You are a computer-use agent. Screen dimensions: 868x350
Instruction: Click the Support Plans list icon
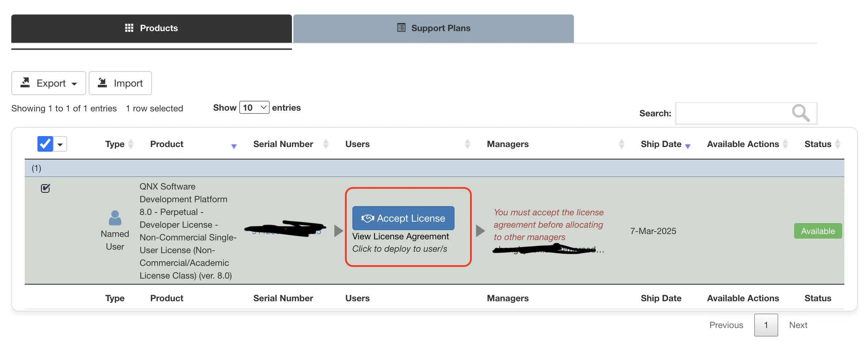401,28
